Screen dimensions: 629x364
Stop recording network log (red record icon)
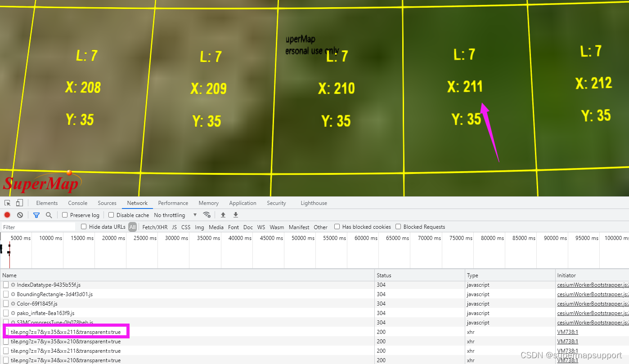(7, 215)
